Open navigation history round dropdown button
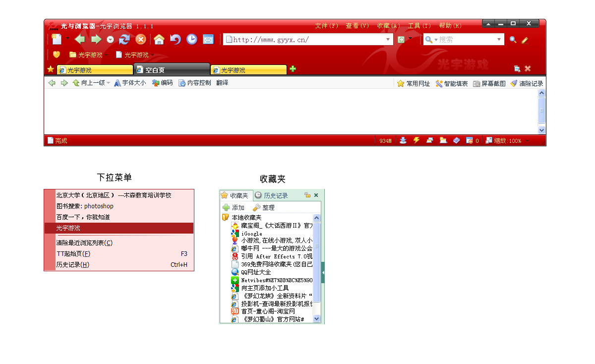The image size is (595, 364). (x=110, y=40)
